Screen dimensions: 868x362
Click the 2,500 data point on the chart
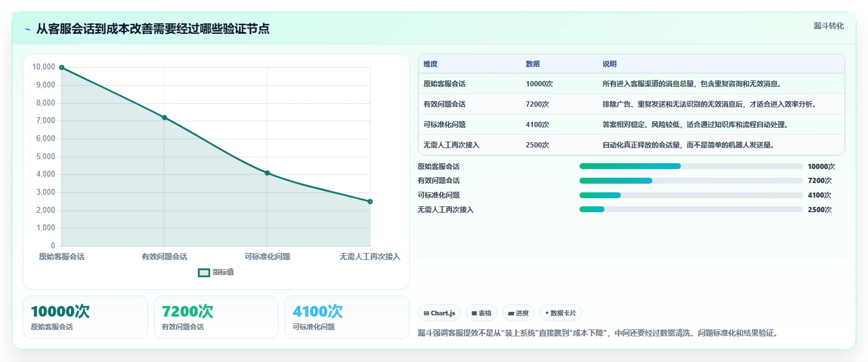point(370,202)
